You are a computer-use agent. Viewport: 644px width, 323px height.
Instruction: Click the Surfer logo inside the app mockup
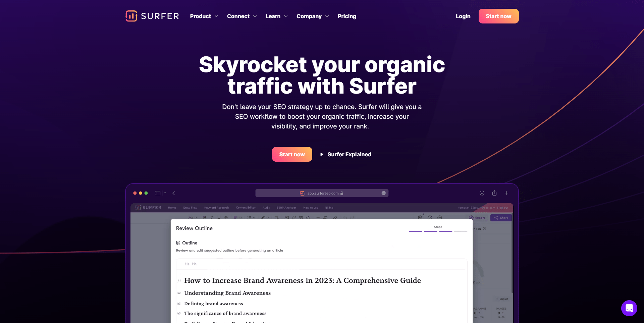point(148,208)
